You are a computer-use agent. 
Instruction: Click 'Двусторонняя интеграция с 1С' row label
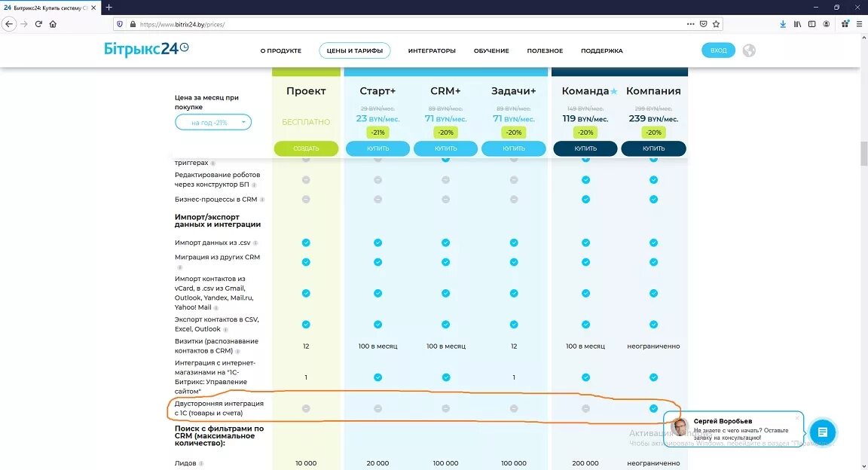[219, 408]
